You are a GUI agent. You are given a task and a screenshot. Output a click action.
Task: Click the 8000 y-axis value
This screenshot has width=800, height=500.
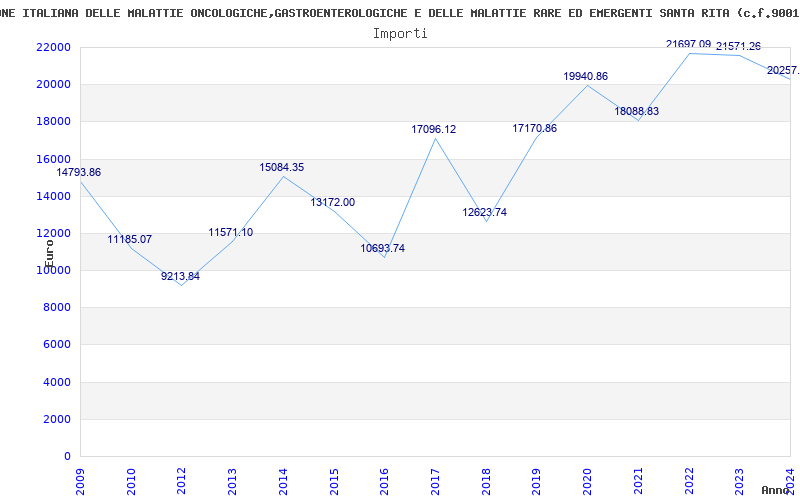coord(56,308)
